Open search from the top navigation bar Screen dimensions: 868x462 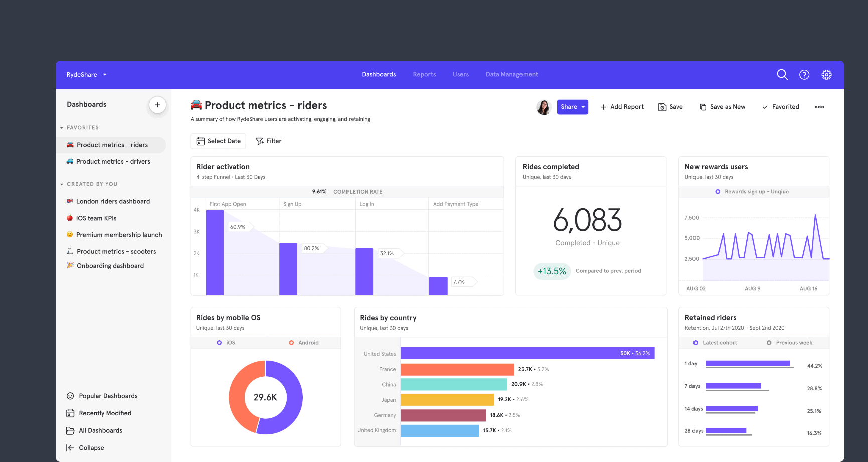[782, 74]
